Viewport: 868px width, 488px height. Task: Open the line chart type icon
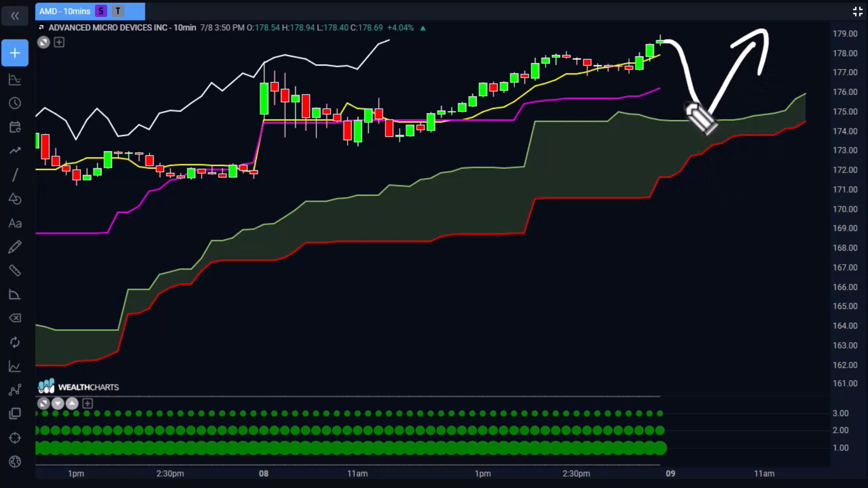tap(15, 366)
